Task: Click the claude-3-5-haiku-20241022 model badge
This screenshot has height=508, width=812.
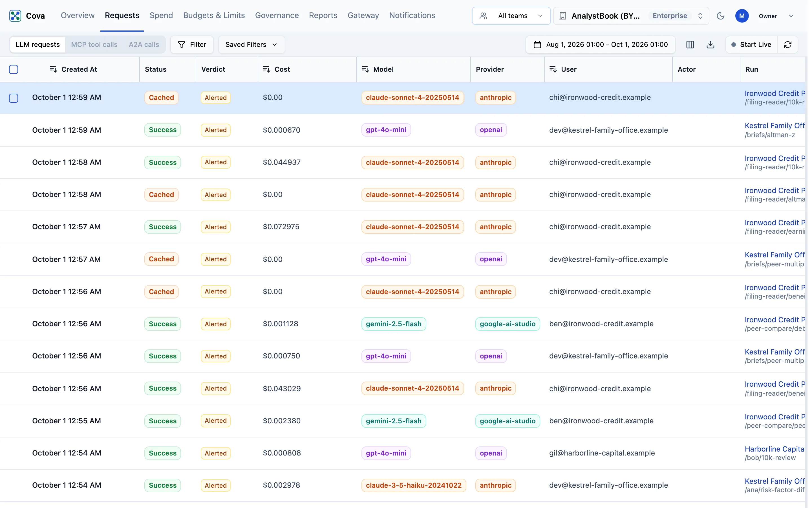Action: [x=413, y=485]
